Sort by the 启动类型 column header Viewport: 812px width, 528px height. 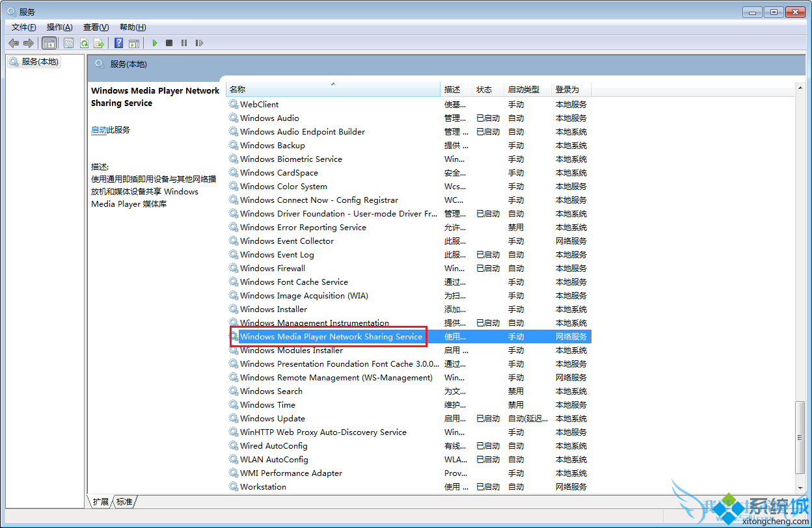tap(523, 90)
